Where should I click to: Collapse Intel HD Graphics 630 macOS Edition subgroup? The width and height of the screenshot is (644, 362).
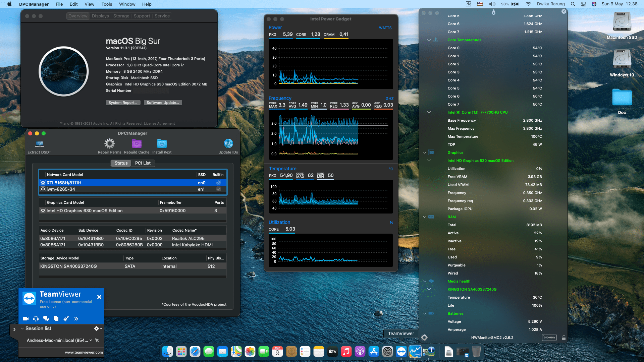(x=429, y=161)
